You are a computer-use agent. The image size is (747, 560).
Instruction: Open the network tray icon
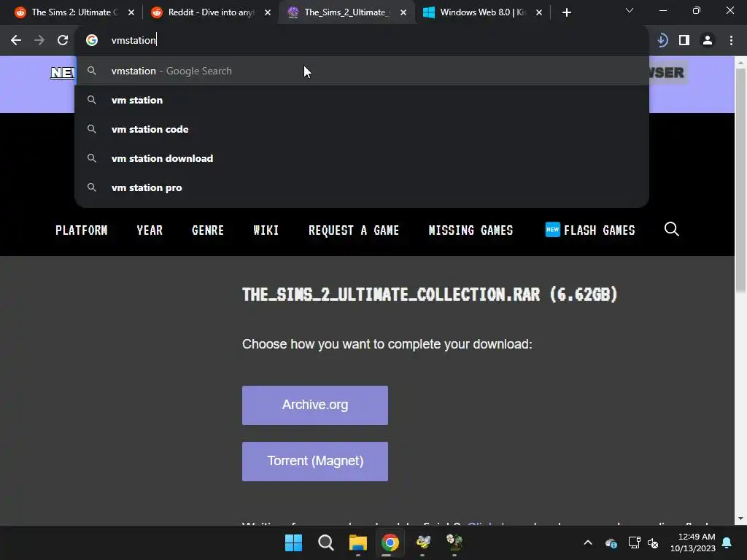point(634,542)
